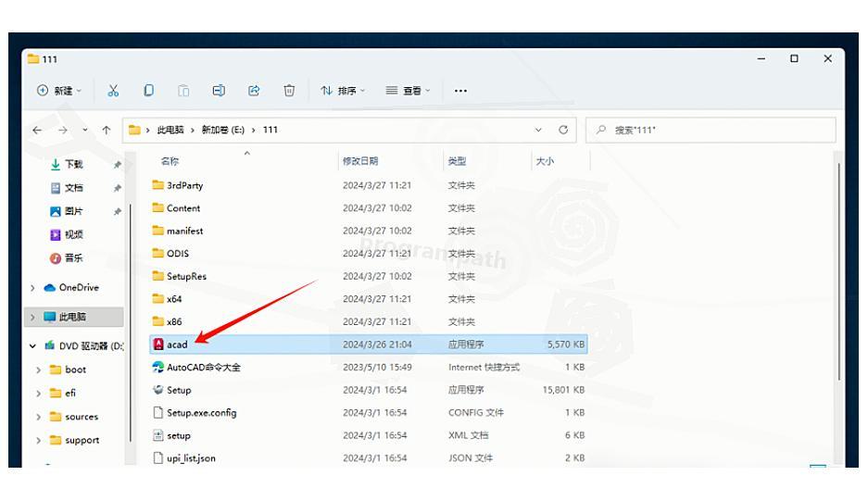This screenshot has height=501, width=868.
Task: Select the Content folder row
Action: click(369, 208)
